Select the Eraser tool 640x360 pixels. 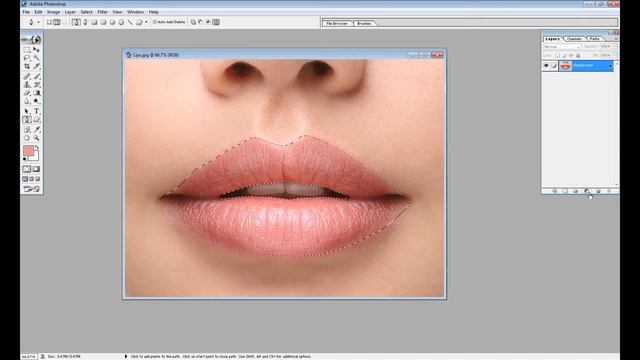(27, 93)
